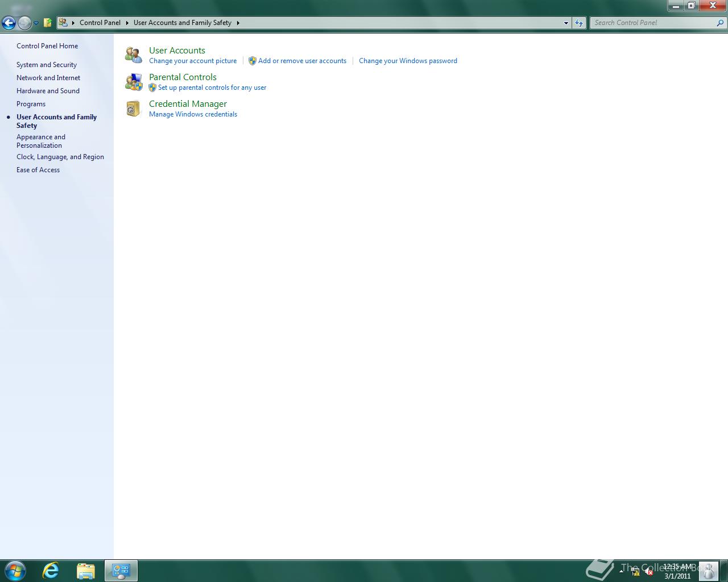Click the Parental Controls icon
The height and width of the screenshot is (582, 728).
133,81
